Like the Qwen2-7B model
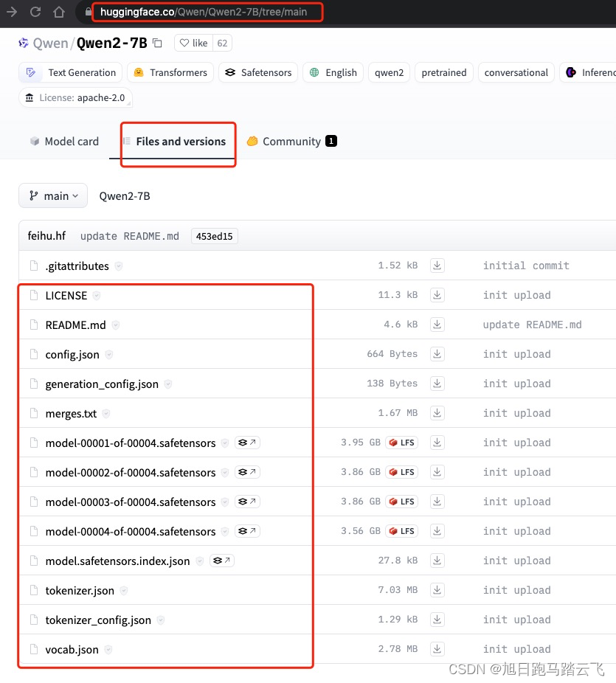 (194, 43)
